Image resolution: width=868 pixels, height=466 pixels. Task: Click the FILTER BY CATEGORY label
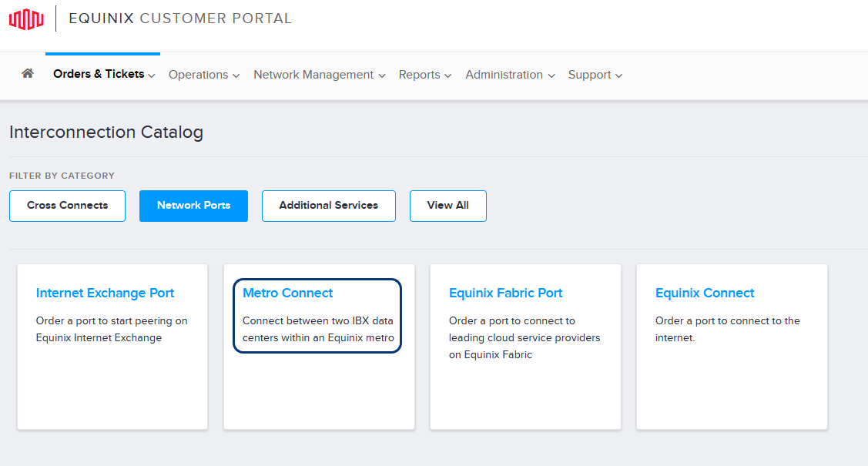[x=62, y=176]
